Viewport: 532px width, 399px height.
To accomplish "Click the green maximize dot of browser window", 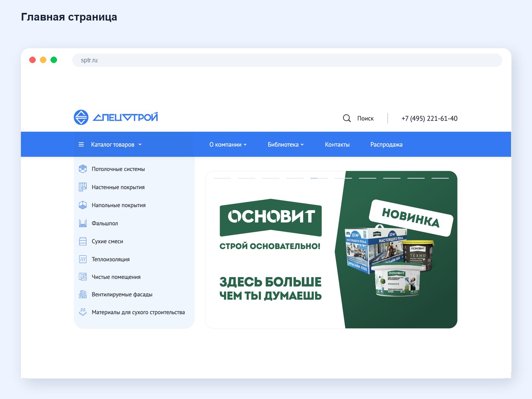I will click(x=54, y=60).
